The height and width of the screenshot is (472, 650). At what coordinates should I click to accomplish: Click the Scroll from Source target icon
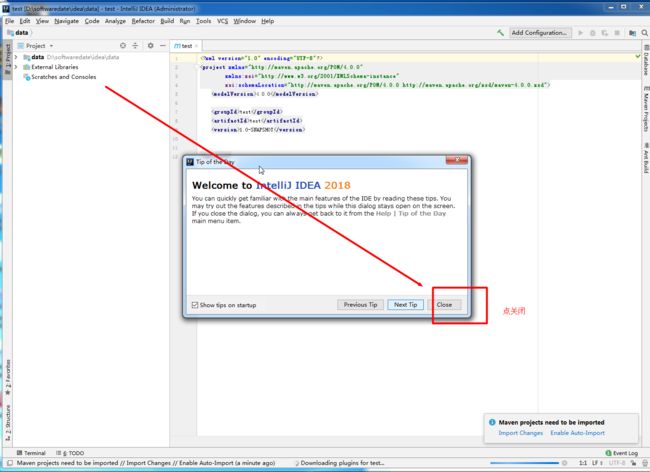click(x=123, y=46)
